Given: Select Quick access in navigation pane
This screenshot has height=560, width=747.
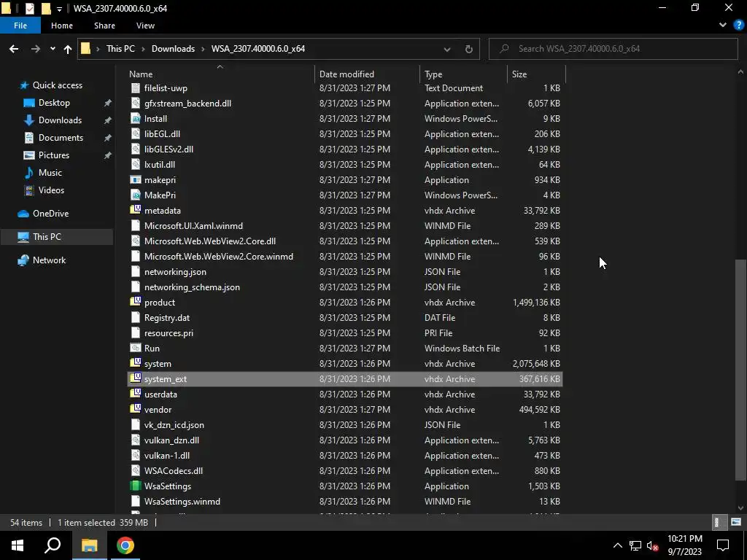Looking at the screenshot, I should pyautogui.click(x=57, y=85).
